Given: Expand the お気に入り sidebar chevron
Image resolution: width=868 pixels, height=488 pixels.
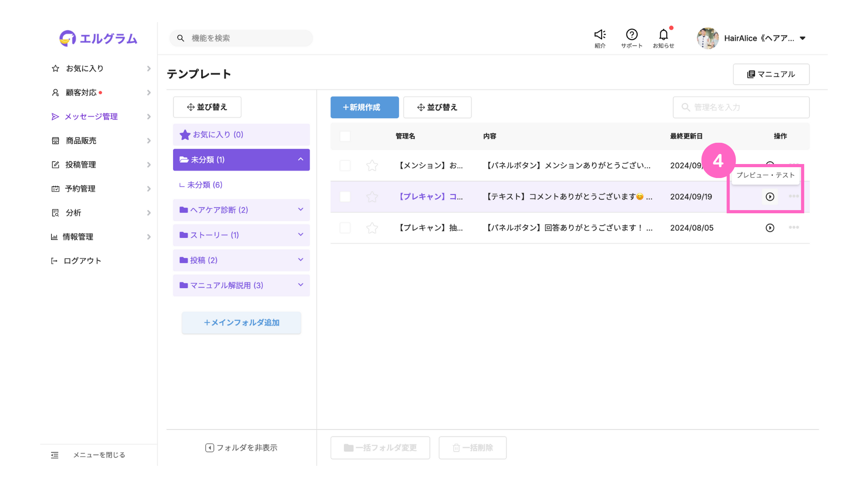Looking at the screenshot, I should (x=149, y=69).
